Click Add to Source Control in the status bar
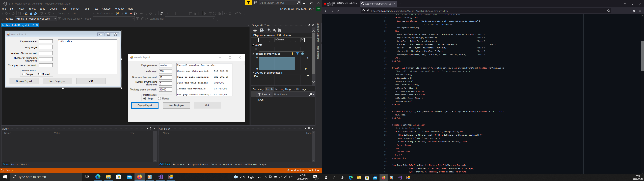 click(x=303, y=170)
